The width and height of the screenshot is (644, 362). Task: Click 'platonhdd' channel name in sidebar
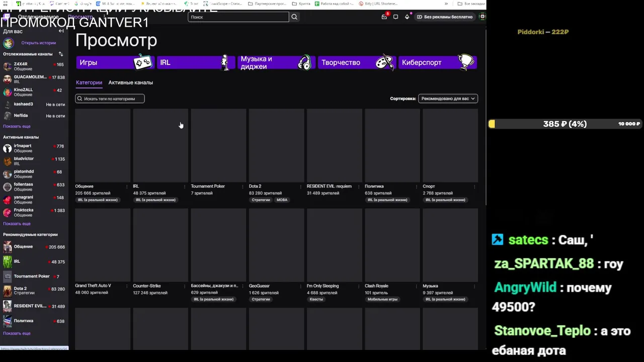(x=24, y=171)
